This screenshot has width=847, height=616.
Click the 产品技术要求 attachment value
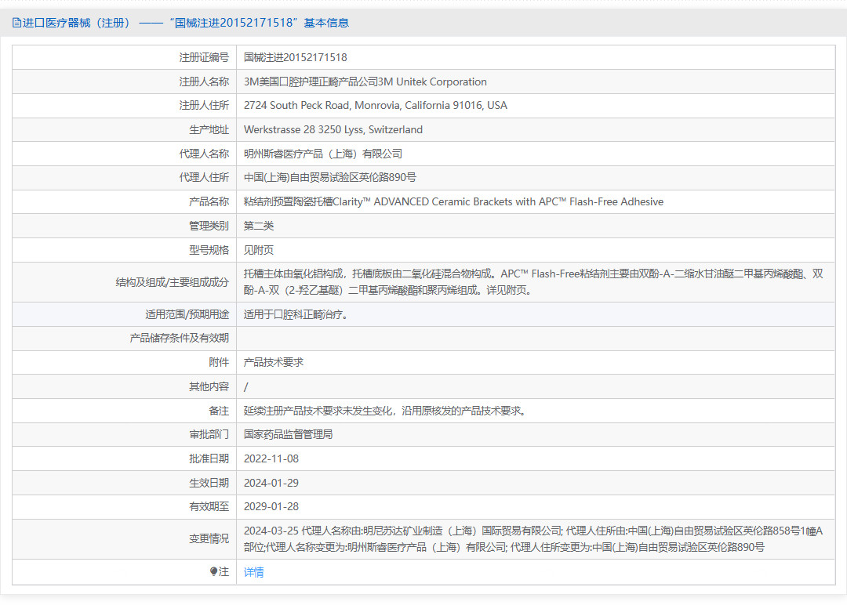[273, 362]
